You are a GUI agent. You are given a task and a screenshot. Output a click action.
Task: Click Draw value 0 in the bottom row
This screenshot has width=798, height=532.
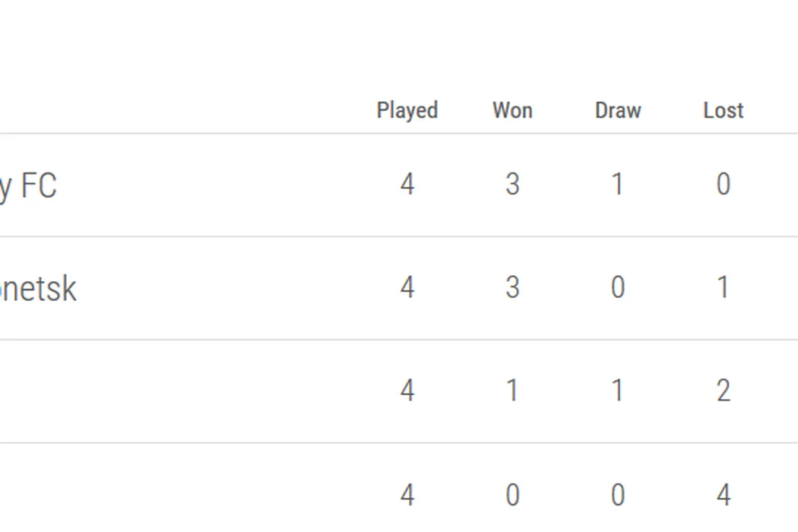(618, 496)
